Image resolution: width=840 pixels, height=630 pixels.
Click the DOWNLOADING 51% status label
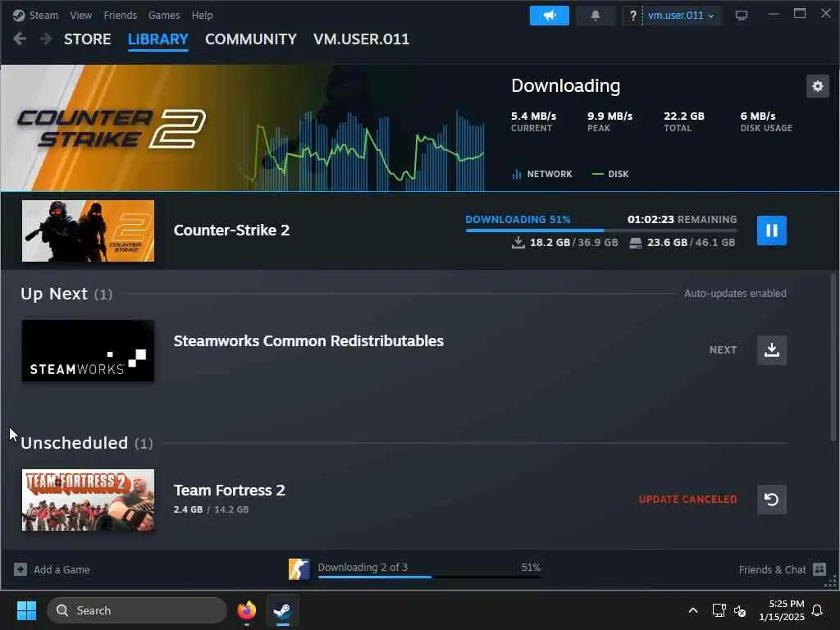[518, 220]
